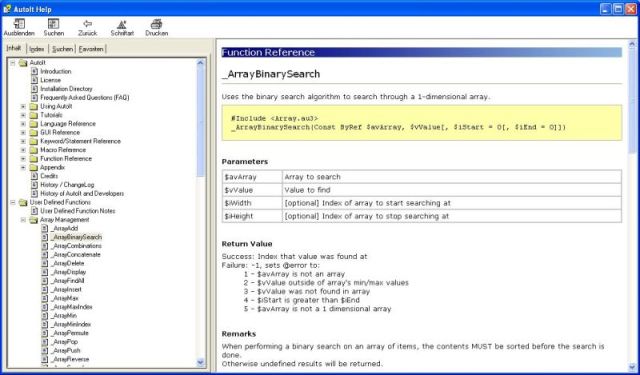This screenshot has height=375, width=640.
Task: Select _ArrayBinarySearch in the tree
Action: point(76,237)
